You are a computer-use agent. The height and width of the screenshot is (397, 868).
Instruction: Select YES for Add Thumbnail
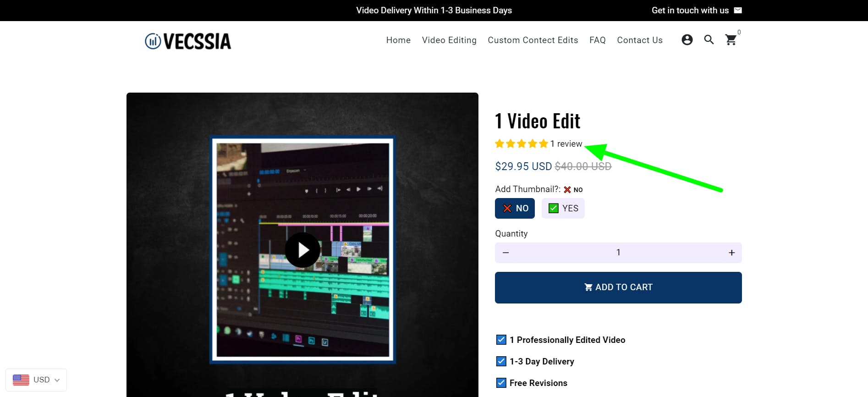[x=563, y=208]
